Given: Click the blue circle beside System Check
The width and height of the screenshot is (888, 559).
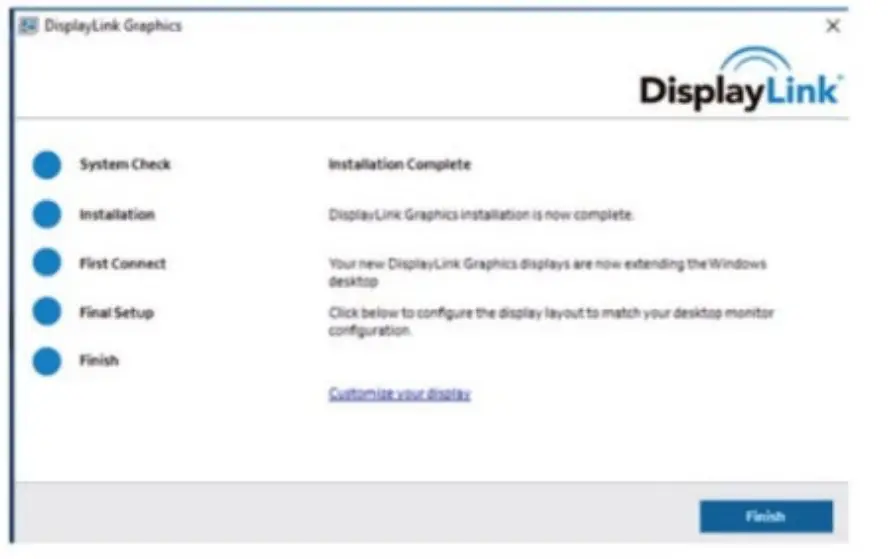Looking at the screenshot, I should (x=47, y=165).
